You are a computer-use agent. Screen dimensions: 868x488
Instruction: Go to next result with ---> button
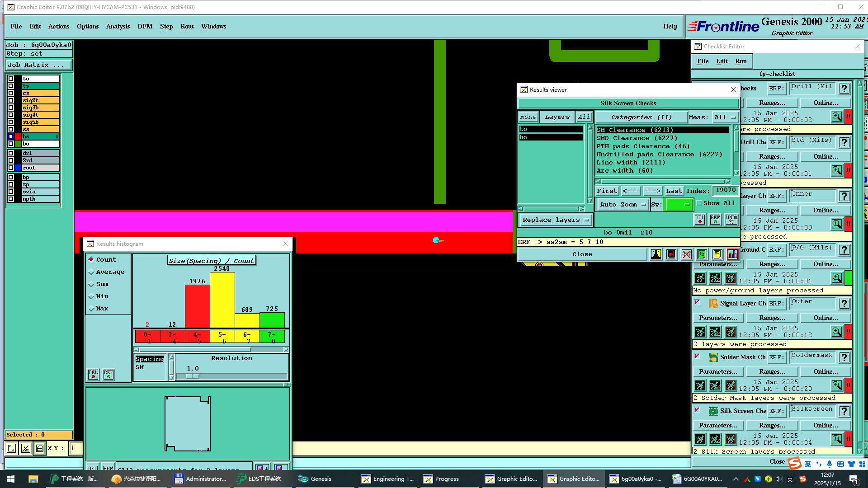pos(652,191)
